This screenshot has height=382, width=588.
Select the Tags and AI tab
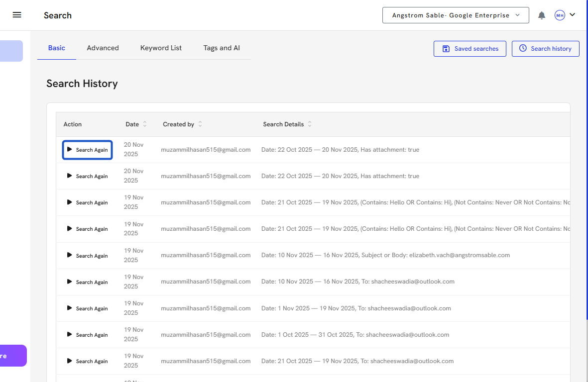222,48
